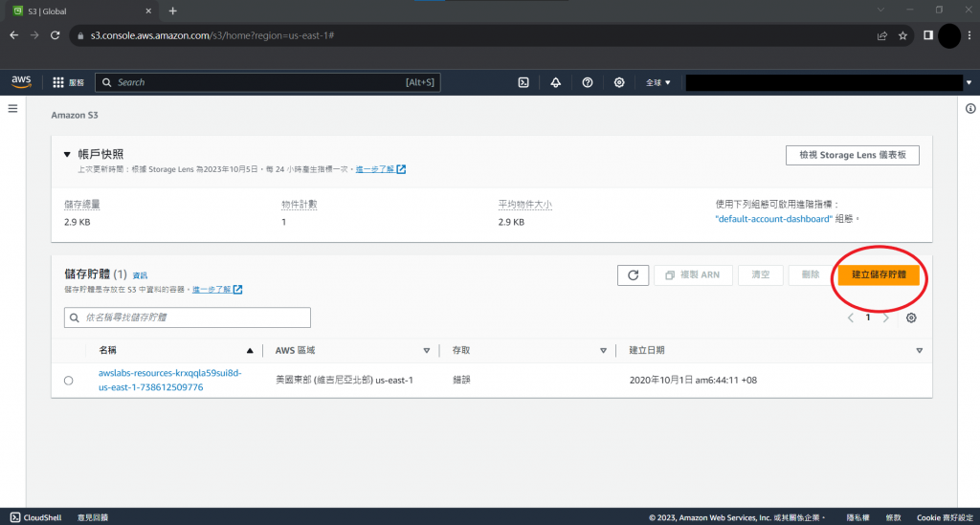Open learn more link under buckets heading
The image size is (980, 525).
[217, 290]
